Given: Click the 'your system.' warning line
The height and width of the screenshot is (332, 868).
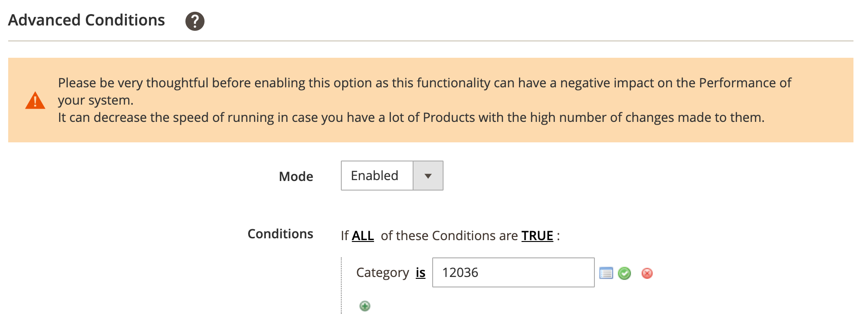Looking at the screenshot, I should point(95,100).
